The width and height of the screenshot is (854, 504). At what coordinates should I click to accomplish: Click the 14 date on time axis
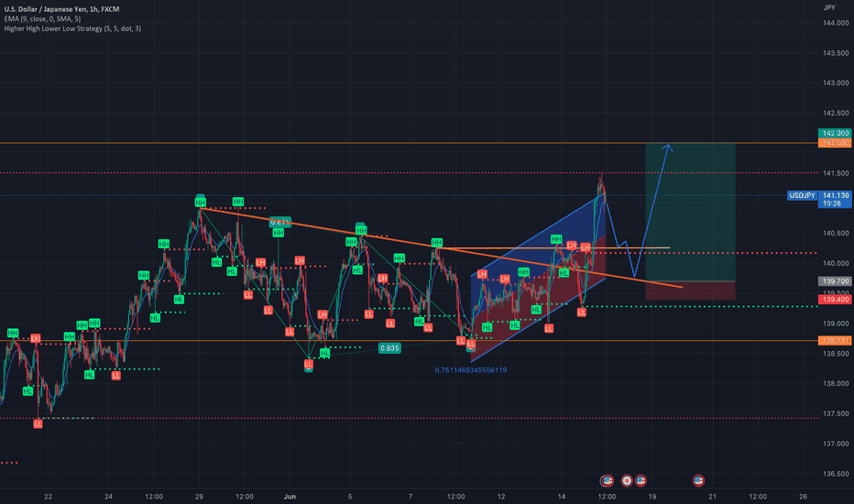tap(562, 497)
